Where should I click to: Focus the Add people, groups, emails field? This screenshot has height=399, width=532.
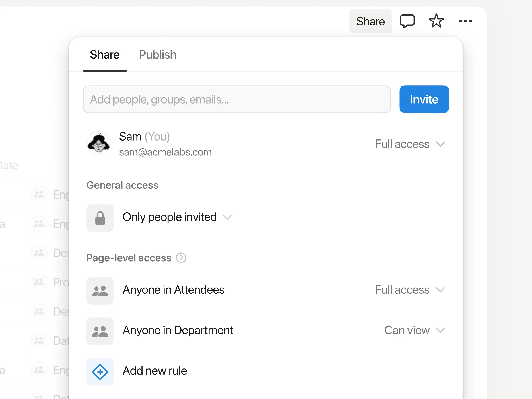(237, 99)
